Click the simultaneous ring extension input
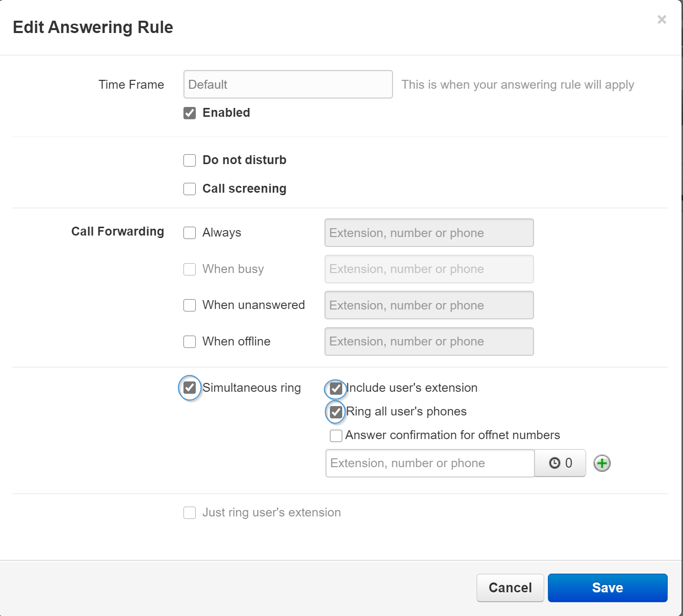 click(430, 463)
